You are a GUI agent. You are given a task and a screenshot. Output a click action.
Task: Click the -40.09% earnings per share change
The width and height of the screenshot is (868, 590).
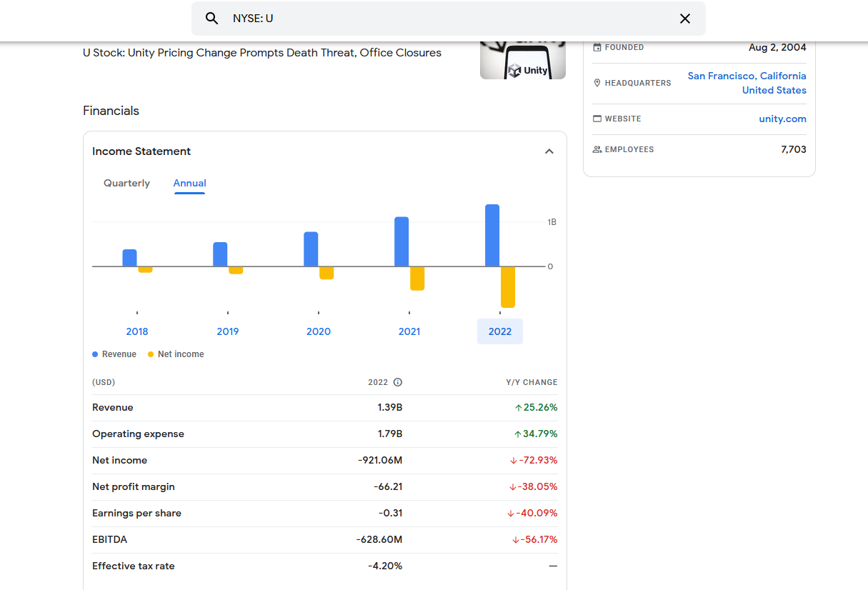point(532,514)
